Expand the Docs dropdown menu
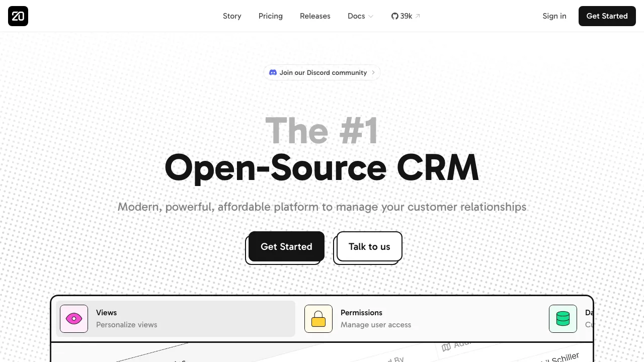Viewport: 644px width, 362px height. pos(360,16)
